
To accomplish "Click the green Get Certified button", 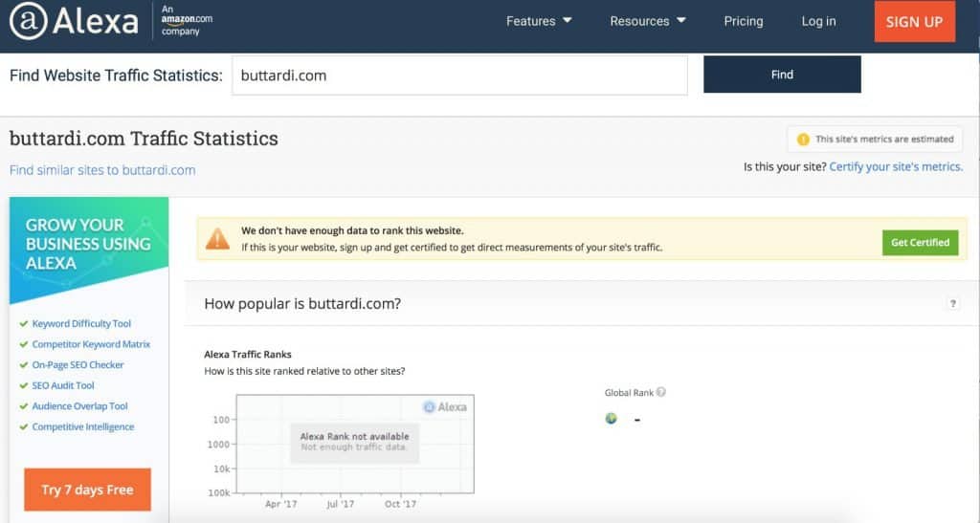I will (x=920, y=242).
